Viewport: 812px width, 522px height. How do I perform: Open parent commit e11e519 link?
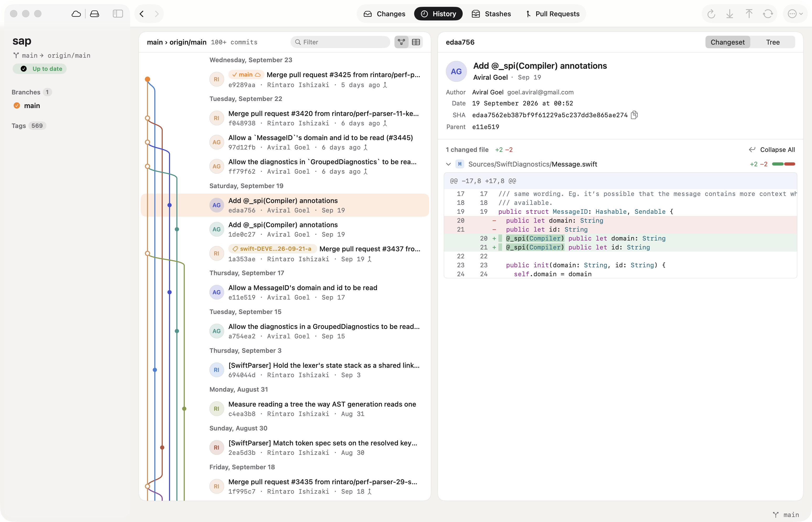pos(486,127)
